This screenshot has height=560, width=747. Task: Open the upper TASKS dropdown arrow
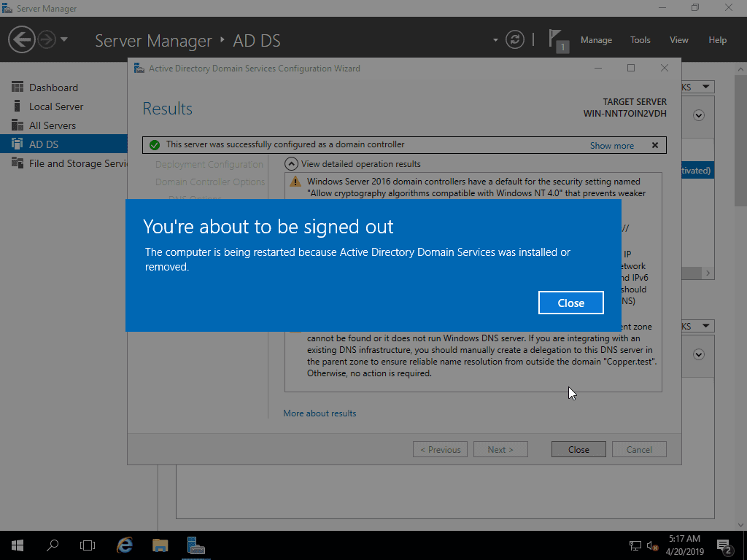tap(705, 87)
